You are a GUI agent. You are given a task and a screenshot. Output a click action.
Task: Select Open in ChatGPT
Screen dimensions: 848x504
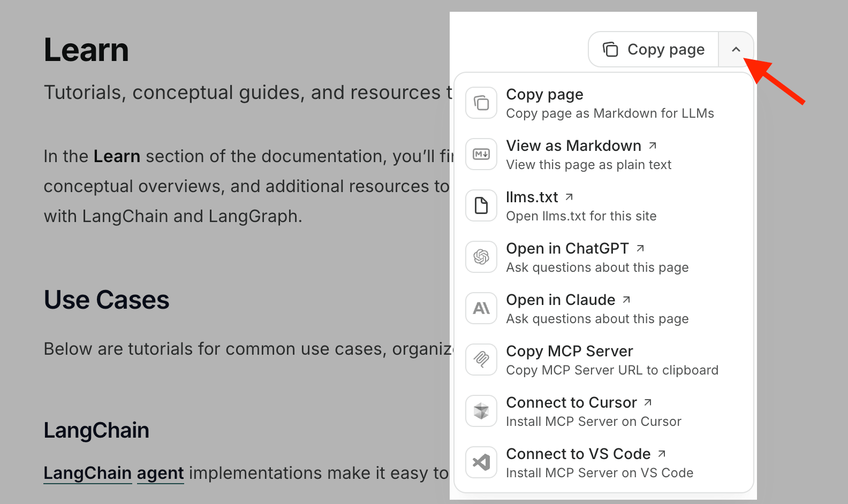(604, 257)
